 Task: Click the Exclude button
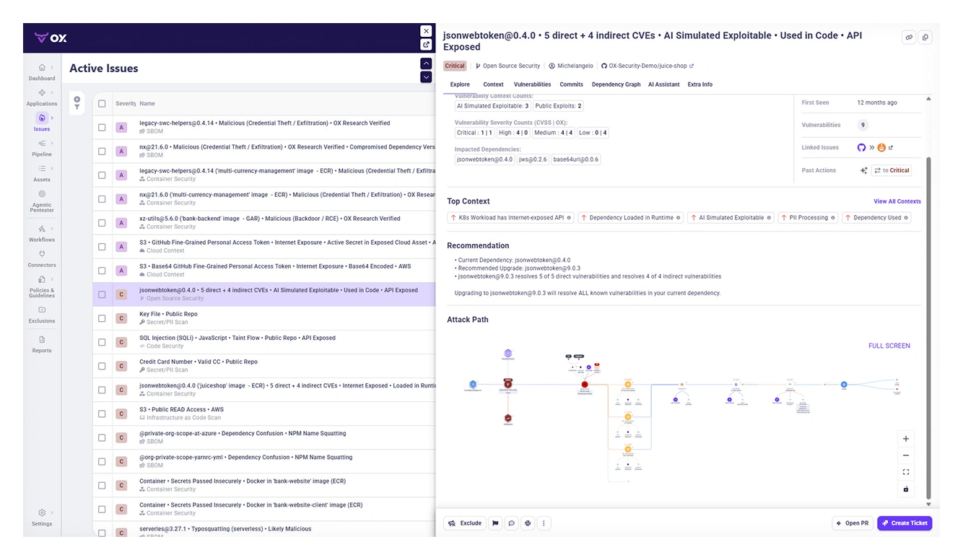(465, 523)
